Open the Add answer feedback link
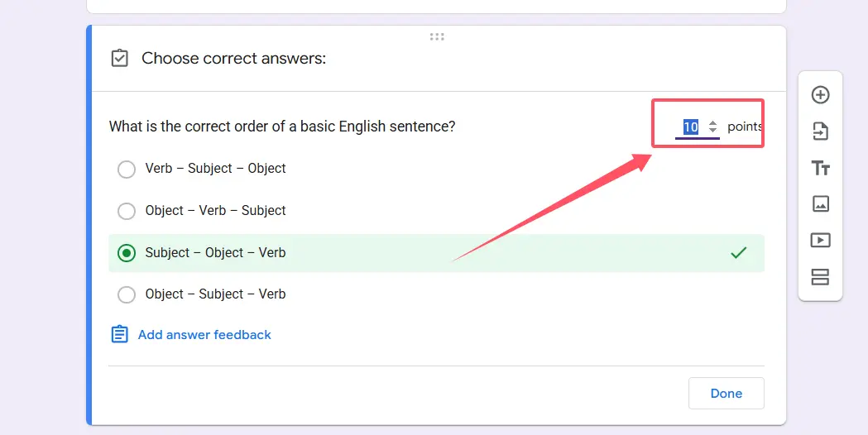The image size is (868, 435). click(x=204, y=335)
